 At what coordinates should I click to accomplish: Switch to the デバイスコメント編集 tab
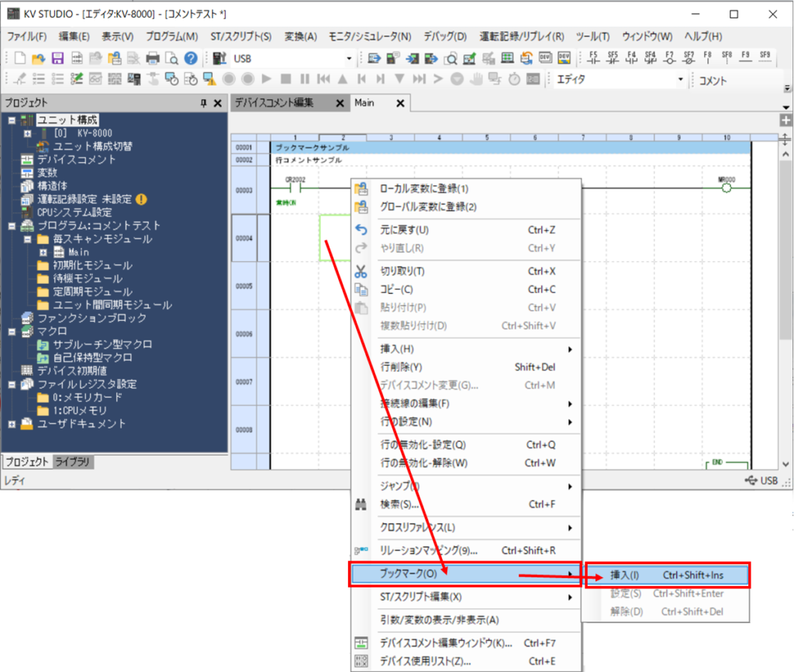[x=274, y=103]
